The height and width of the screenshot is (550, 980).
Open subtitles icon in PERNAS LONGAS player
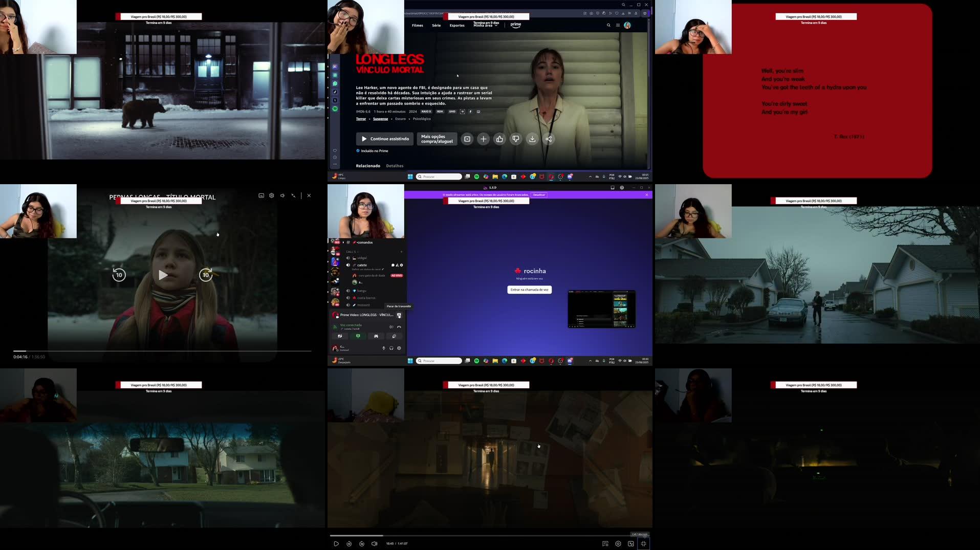[x=261, y=195]
